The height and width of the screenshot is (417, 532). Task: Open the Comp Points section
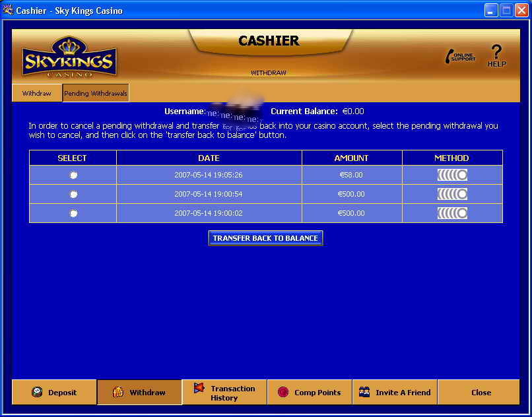[x=310, y=392]
